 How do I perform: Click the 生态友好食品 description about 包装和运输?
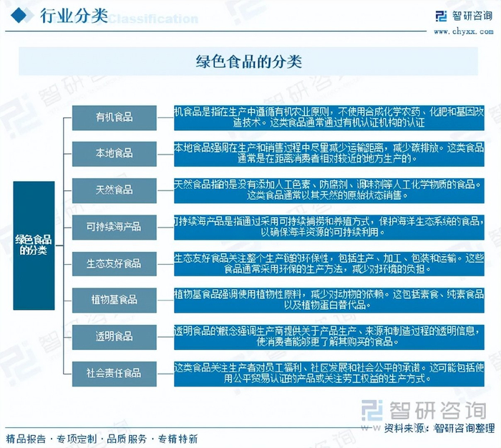click(x=329, y=263)
